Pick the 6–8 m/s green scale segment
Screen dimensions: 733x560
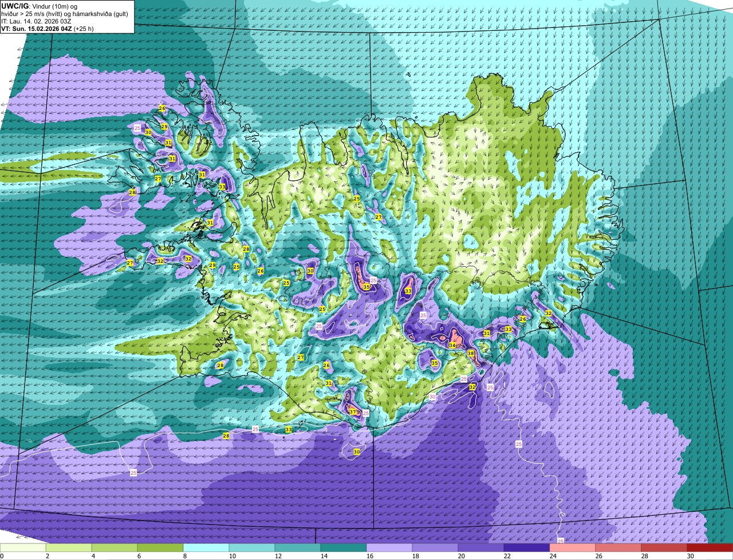(160, 548)
